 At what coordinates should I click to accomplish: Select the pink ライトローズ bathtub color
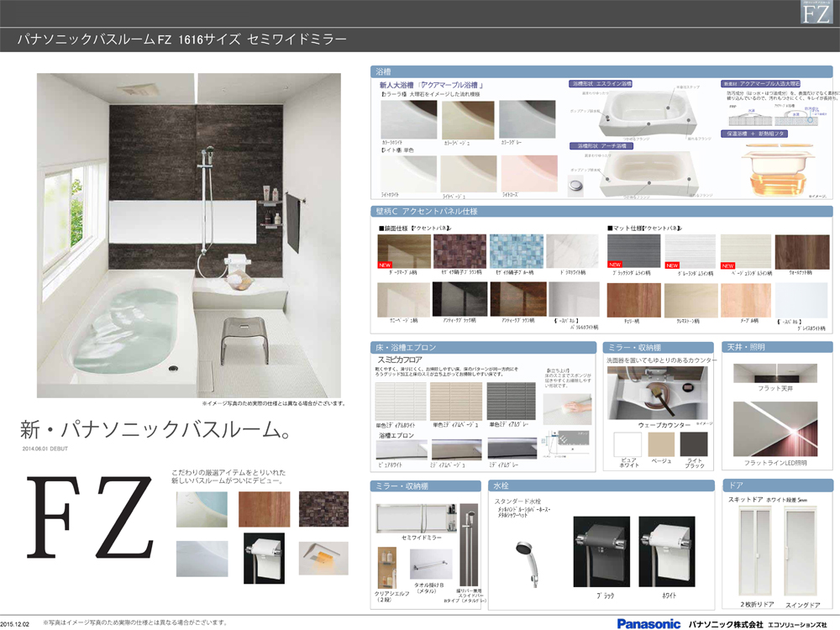[x=529, y=174]
